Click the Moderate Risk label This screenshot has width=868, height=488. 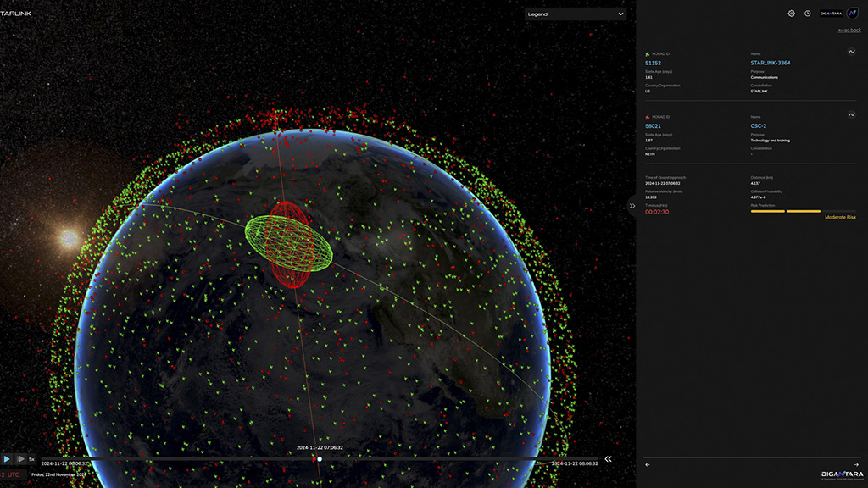pyautogui.click(x=840, y=218)
